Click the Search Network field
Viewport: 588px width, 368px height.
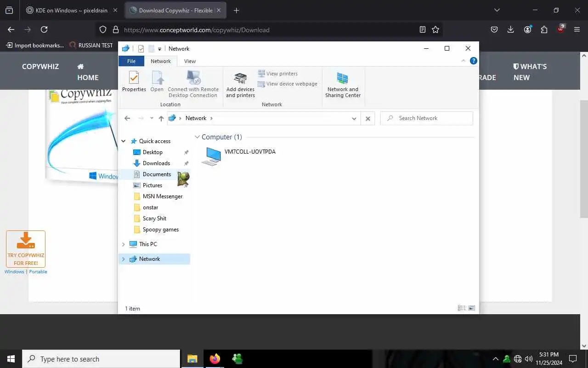point(427,118)
